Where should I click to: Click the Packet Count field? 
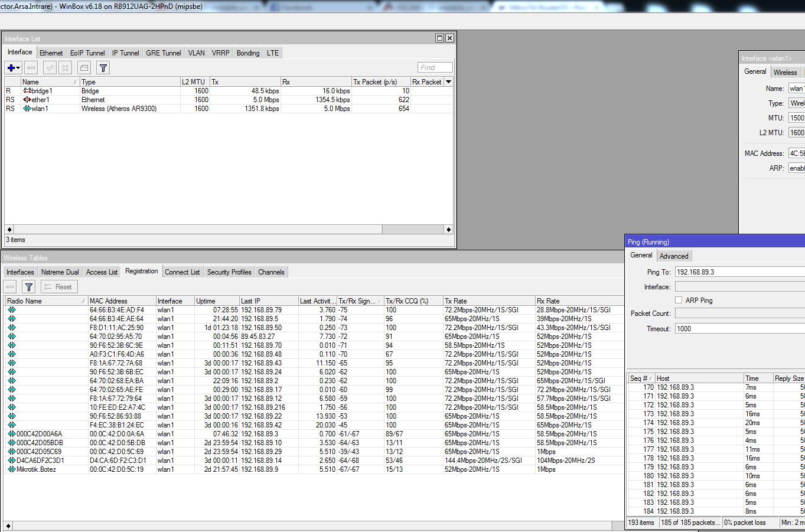click(x=739, y=314)
